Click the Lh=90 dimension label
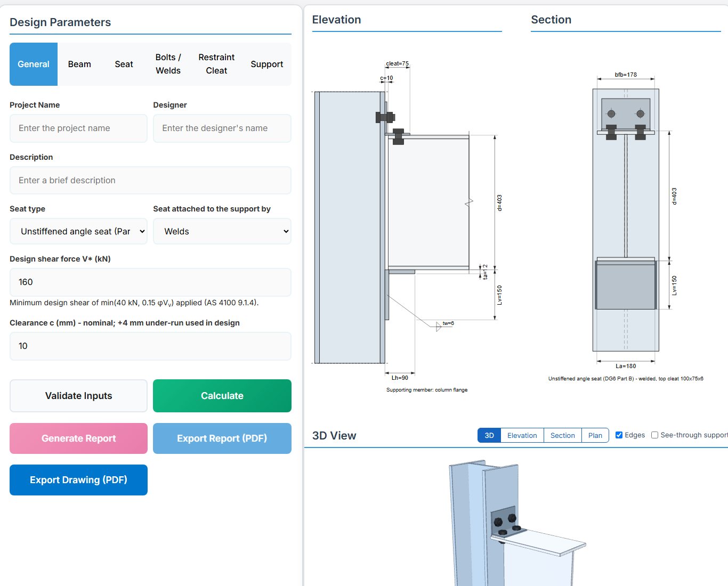728x586 pixels. tap(400, 378)
